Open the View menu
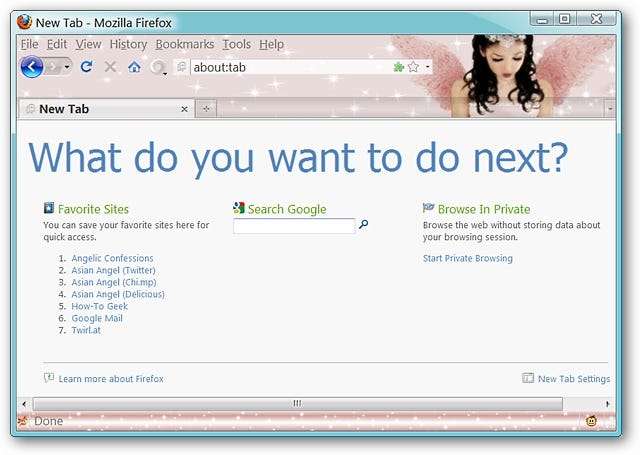This screenshot has width=640, height=455. (88, 44)
